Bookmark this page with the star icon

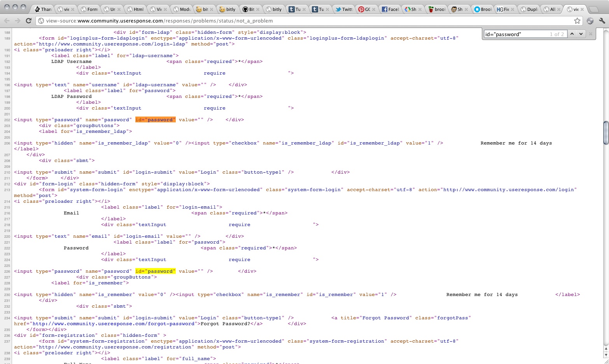tap(577, 21)
